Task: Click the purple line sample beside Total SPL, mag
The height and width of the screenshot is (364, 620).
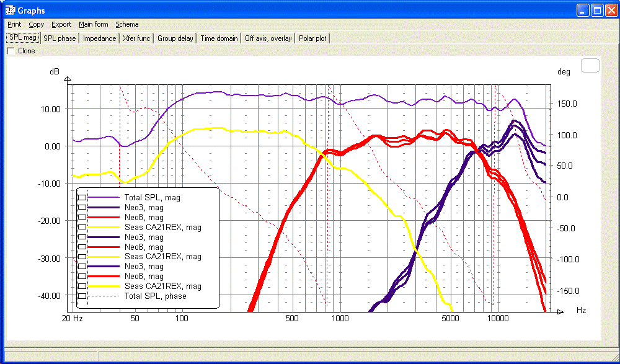Action: click(104, 197)
